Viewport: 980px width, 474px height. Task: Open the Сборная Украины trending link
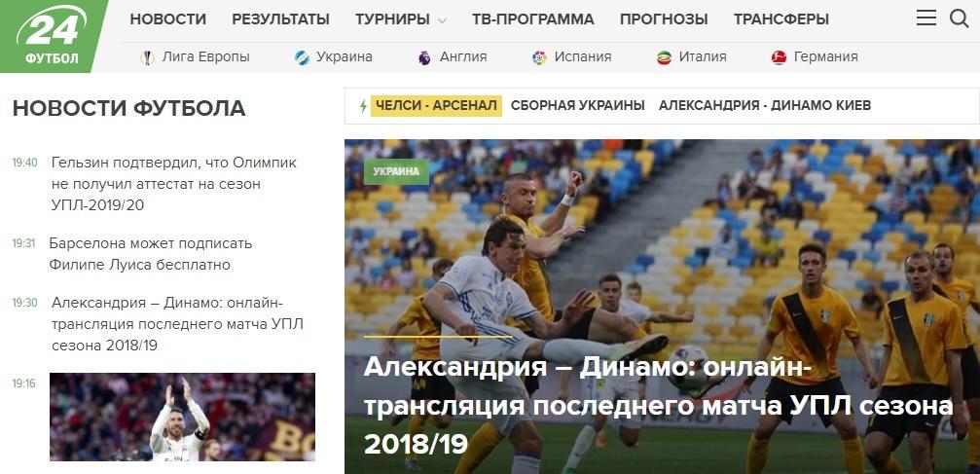(x=577, y=106)
